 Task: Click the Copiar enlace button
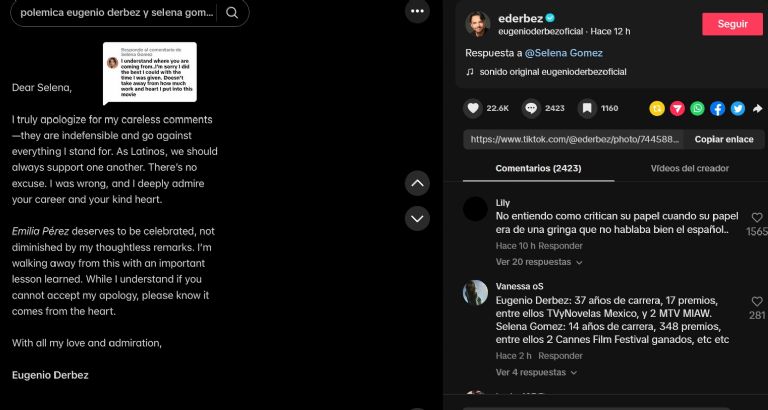[x=724, y=140]
